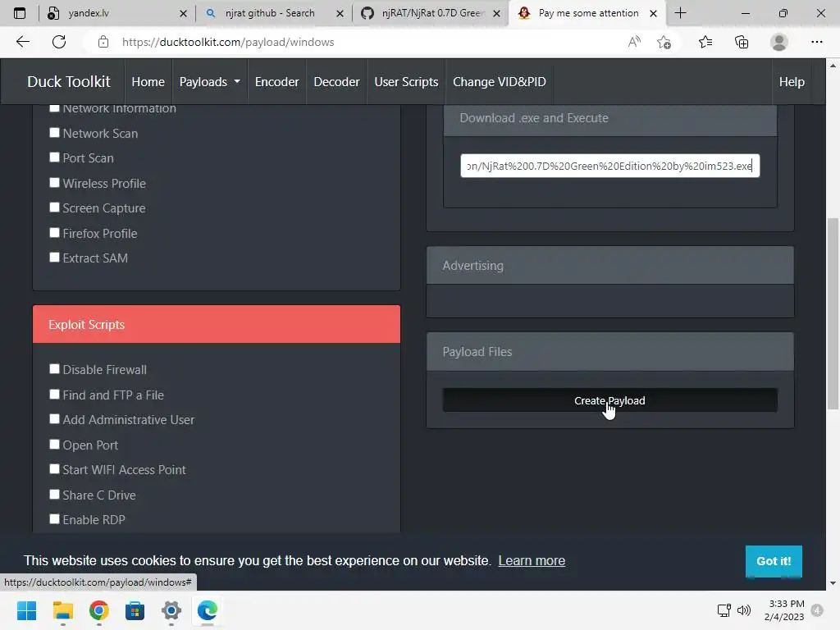Image resolution: width=840 pixels, height=630 pixels.
Task: Click the exe URL input field
Action: click(x=609, y=166)
